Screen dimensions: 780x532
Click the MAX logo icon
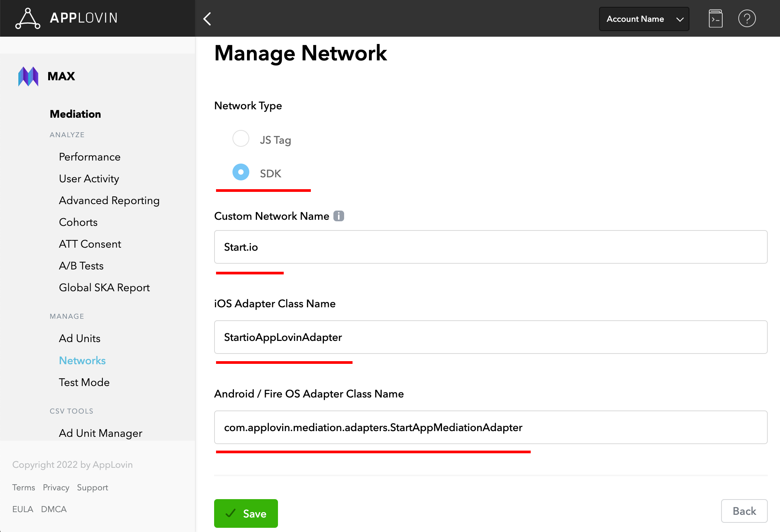coord(28,76)
